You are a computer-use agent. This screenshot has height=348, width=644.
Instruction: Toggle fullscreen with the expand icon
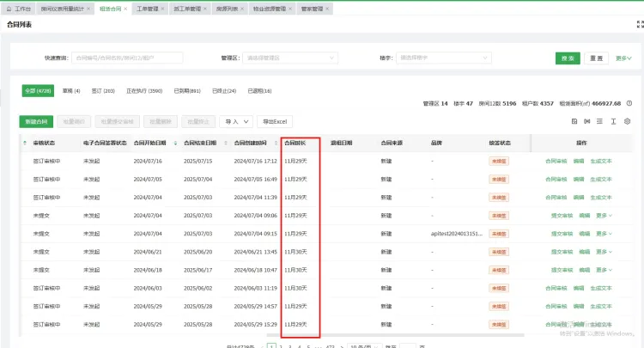(640, 25)
